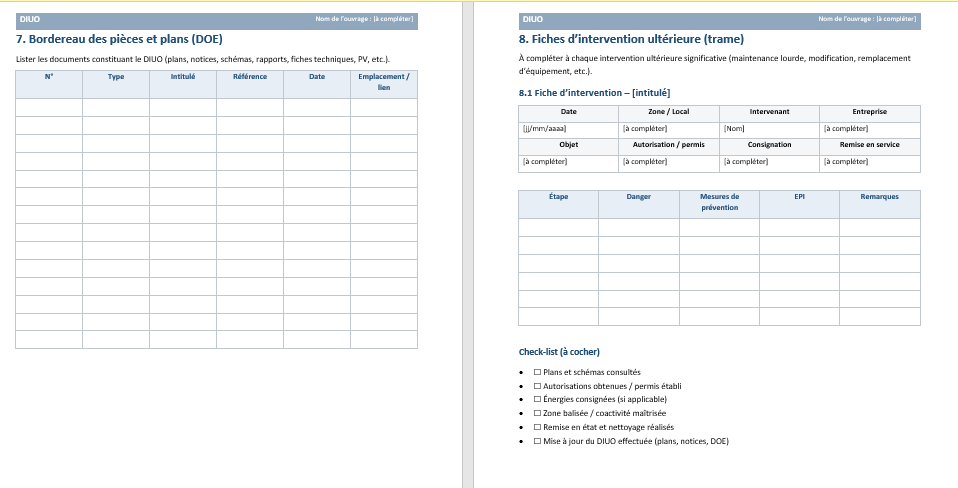The image size is (958, 488).
Task: Click heading '8. Fiches d'intervention ultérieure (trame)'
Action: pyautogui.click(x=631, y=39)
